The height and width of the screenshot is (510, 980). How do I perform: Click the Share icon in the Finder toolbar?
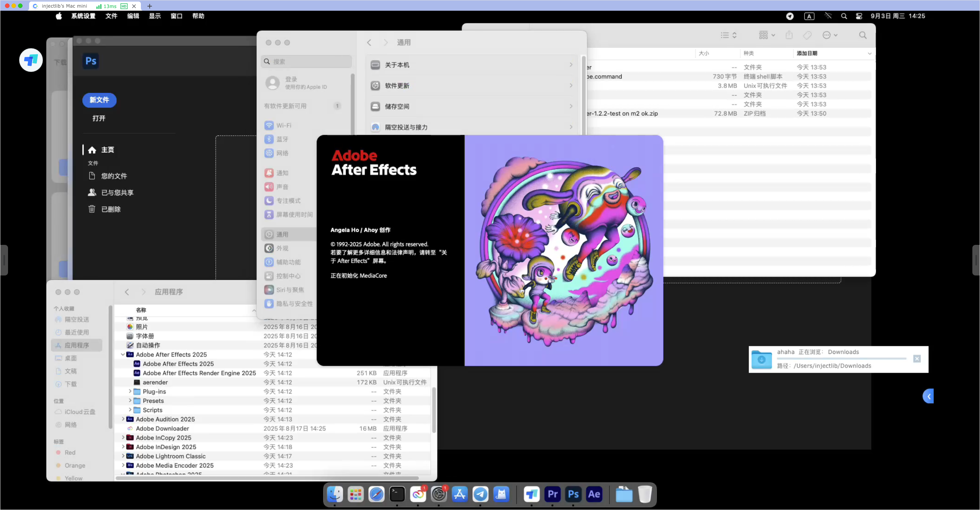pyautogui.click(x=789, y=35)
